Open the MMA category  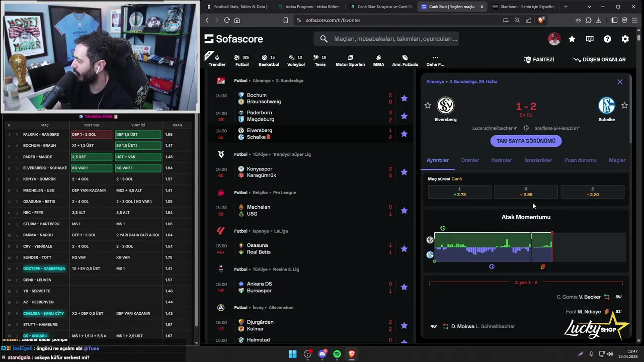(378, 60)
